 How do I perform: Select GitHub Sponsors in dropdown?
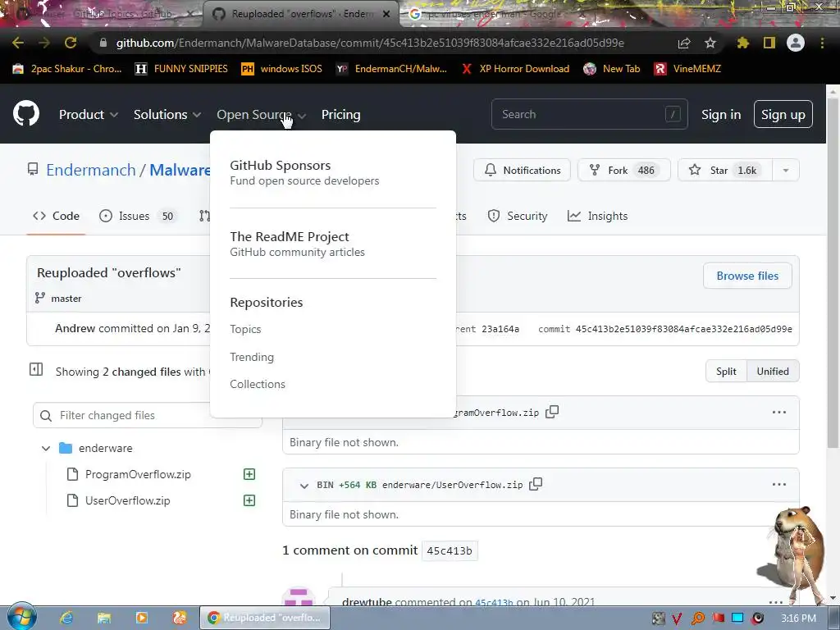click(304, 172)
